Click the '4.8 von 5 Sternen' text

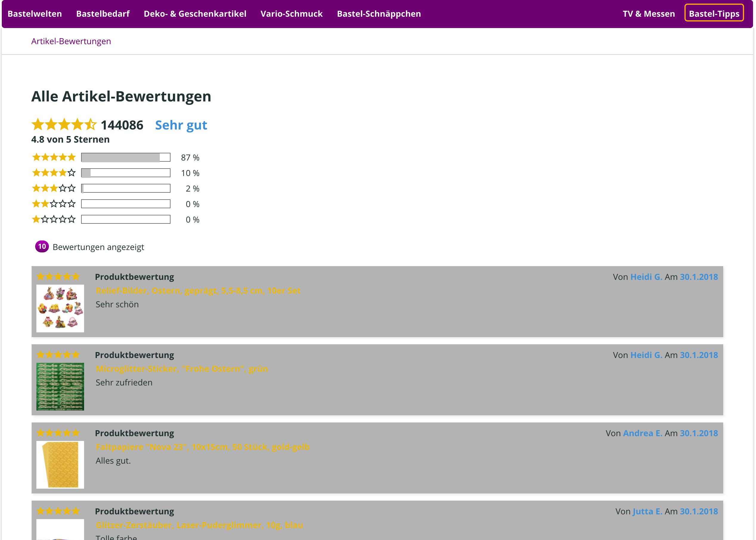pos(70,139)
